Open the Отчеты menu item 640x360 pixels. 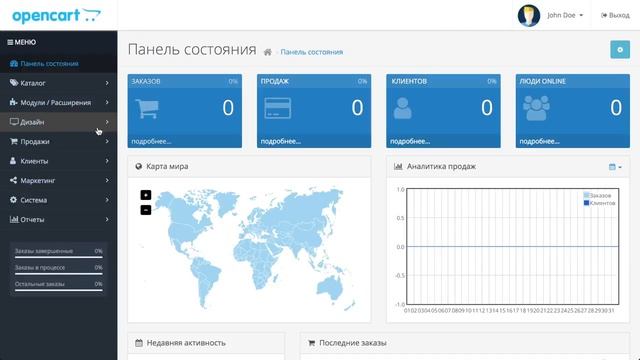[58, 219]
